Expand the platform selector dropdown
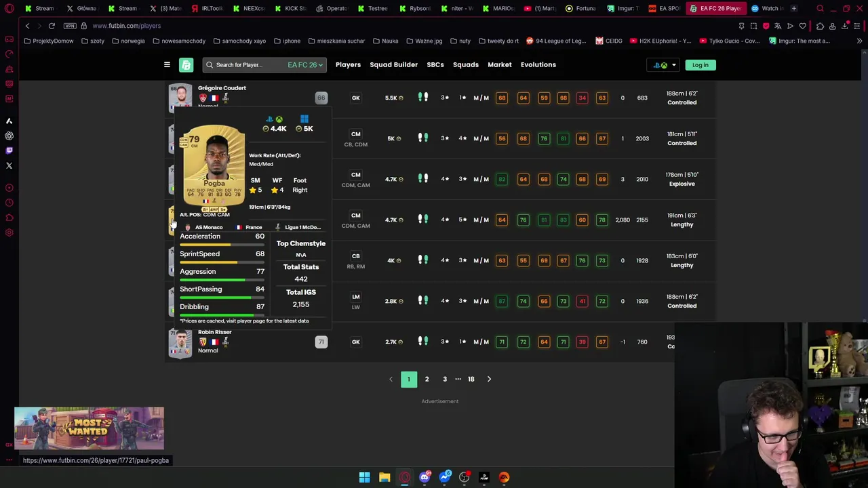868x488 pixels. [664, 65]
